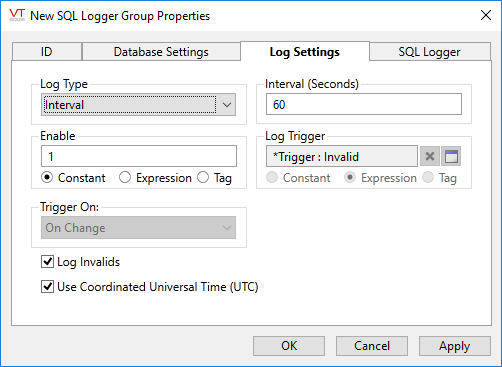Click the VT application logo in title bar

pyautogui.click(x=17, y=15)
